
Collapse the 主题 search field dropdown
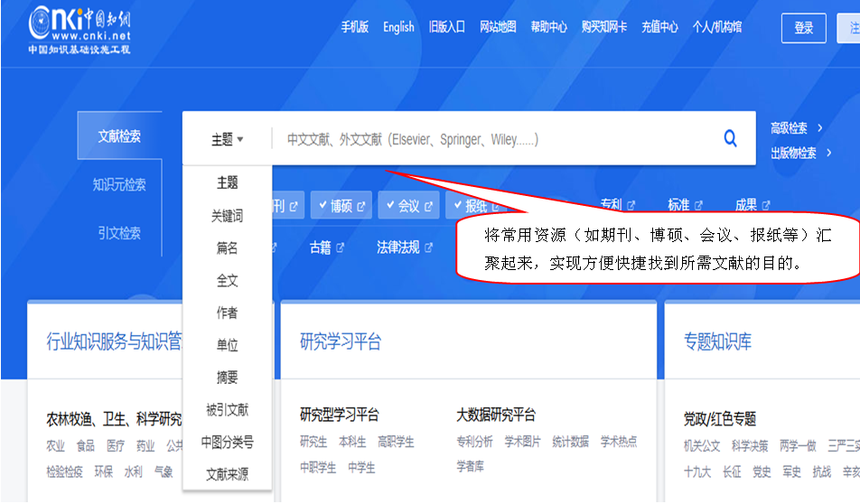(228, 140)
